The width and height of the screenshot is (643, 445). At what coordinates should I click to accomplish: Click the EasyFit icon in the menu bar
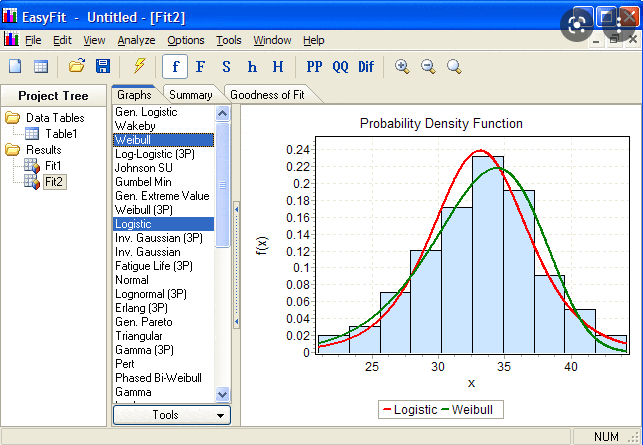[11, 39]
